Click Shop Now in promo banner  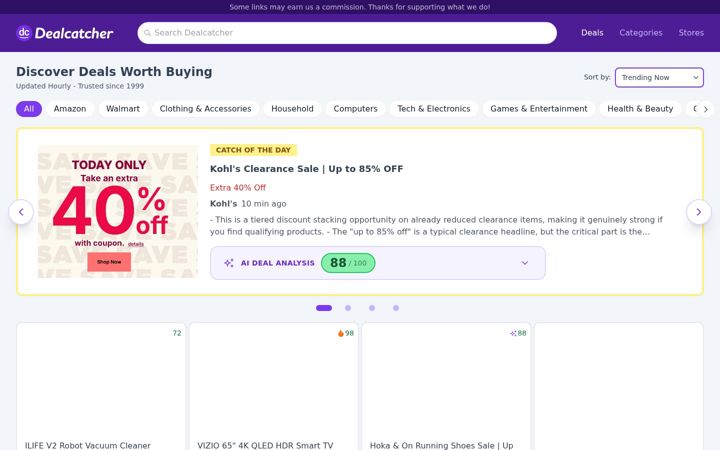click(x=109, y=262)
